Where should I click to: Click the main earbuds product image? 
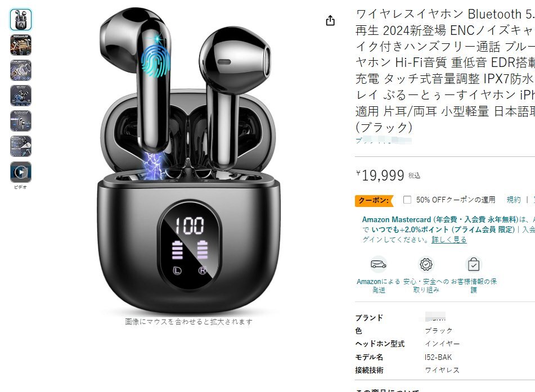click(x=188, y=160)
